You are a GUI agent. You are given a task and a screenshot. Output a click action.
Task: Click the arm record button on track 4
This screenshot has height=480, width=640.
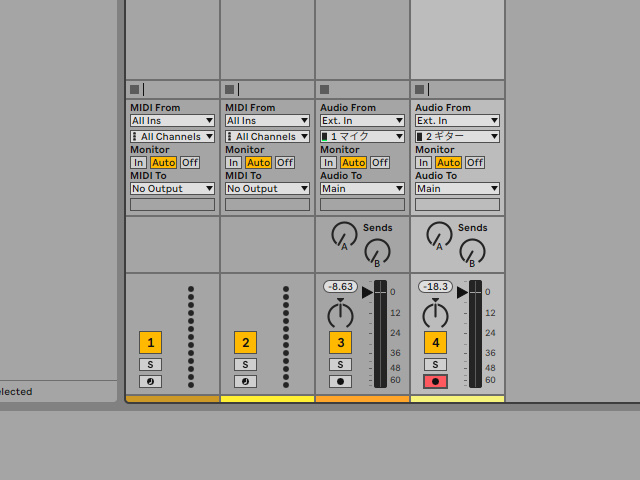(x=435, y=381)
